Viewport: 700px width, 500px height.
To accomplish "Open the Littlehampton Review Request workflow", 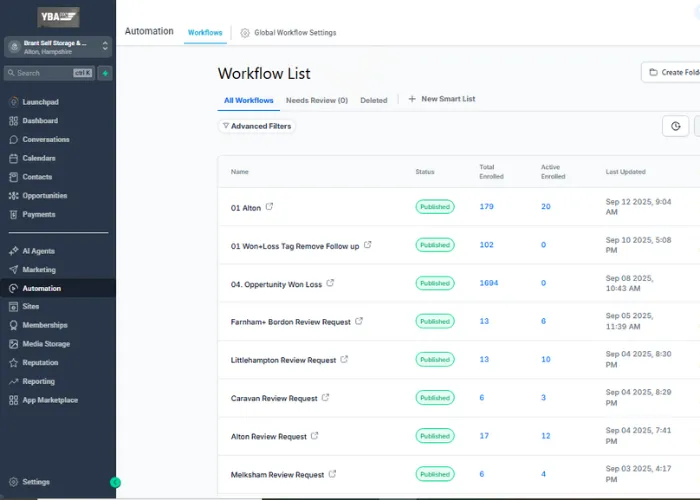I will click(x=283, y=360).
